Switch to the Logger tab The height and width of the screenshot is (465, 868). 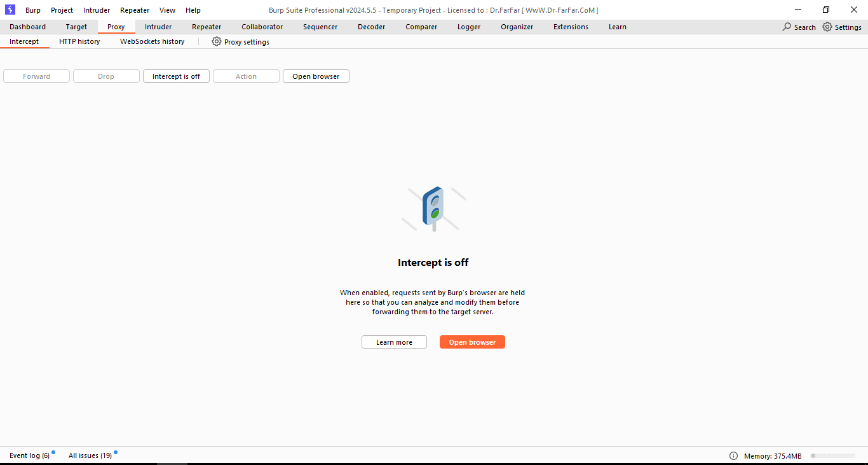pos(469,27)
